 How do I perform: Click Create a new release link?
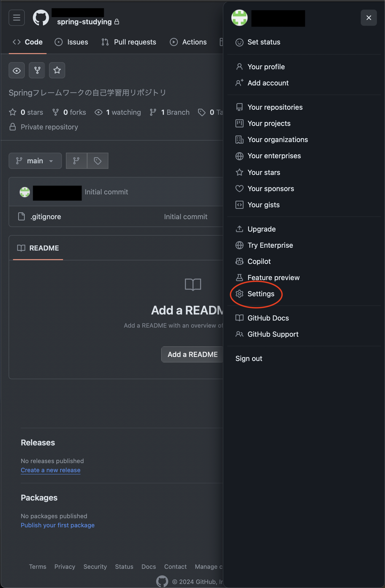point(51,470)
